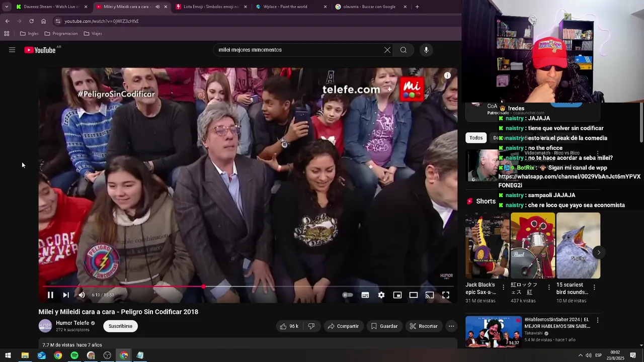This screenshot has height=362, width=644.
Task: Mute the Milei y Mileidi tab audio icon
Action: pyautogui.click(x=157, y=7)
